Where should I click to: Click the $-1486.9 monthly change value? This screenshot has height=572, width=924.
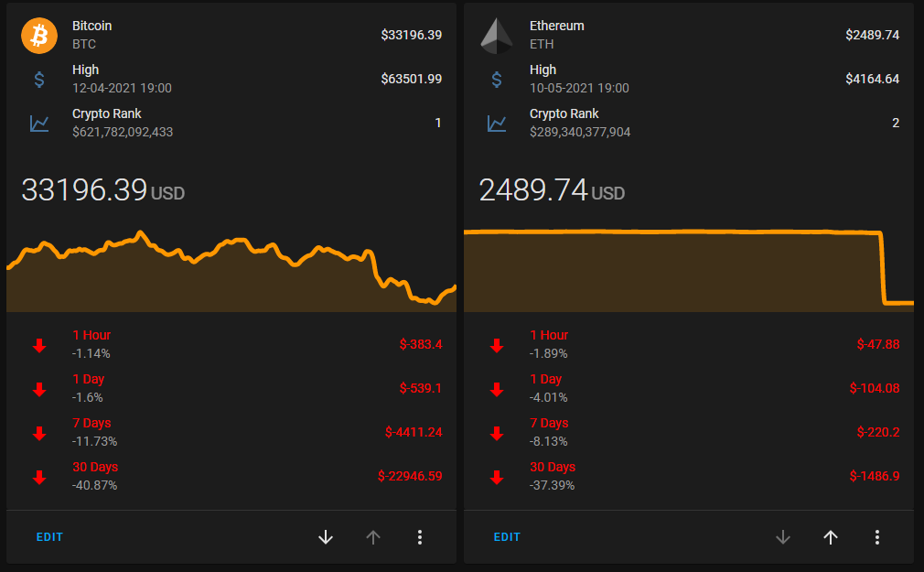[875, 477]
